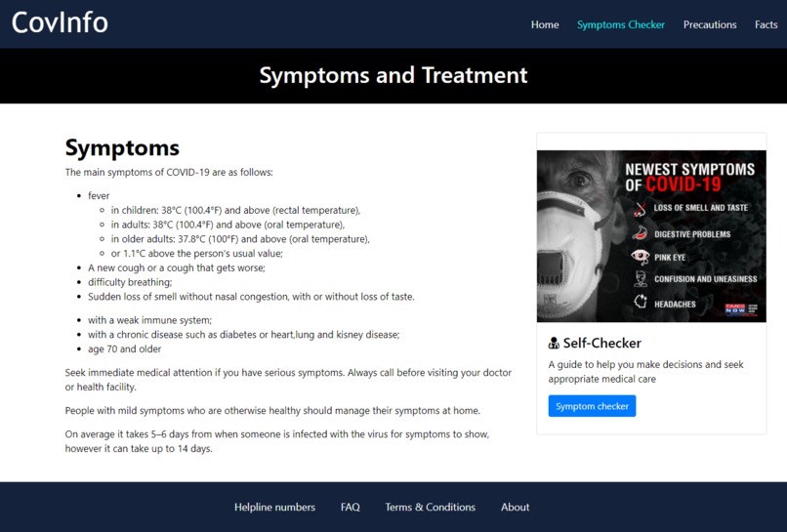
Task: Click the CovInfo site logo
Action: [x=60, y=22]
